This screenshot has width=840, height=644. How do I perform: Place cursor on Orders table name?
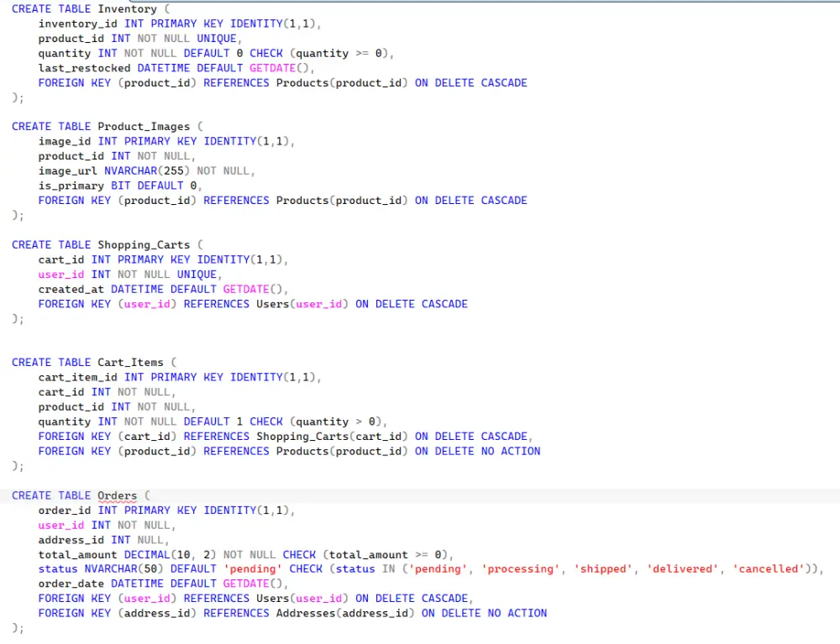tap(117, 495)
